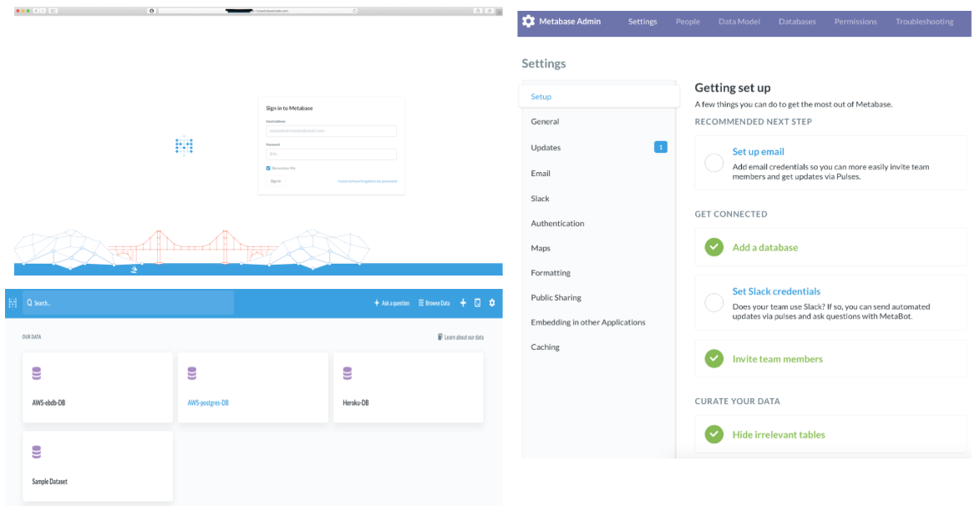
Task: Click the Metabase logo beside search bar
Action: 13,303
